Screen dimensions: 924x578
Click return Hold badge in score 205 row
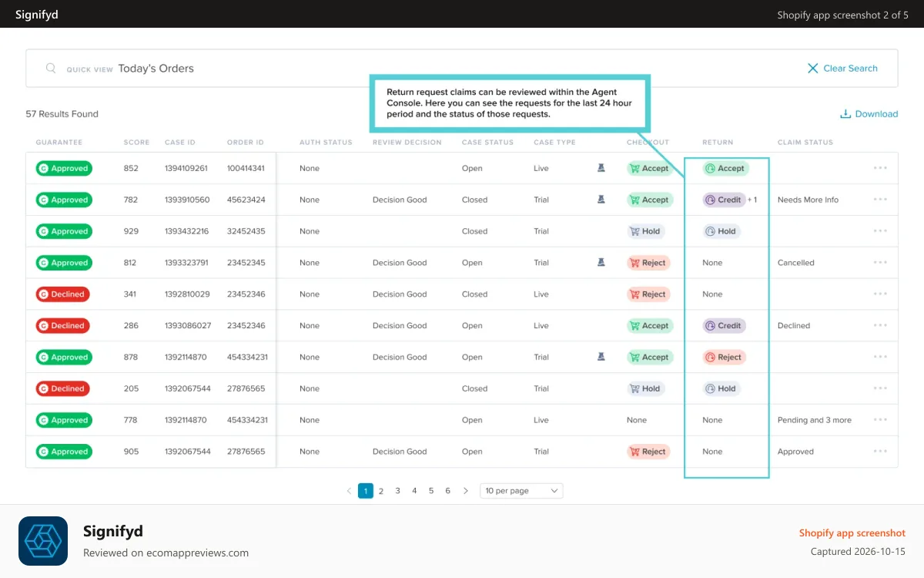pos(721,388)
